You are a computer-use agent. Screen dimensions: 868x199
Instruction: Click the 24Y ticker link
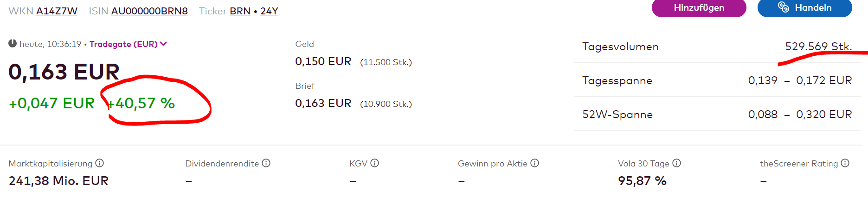[269, 11]
